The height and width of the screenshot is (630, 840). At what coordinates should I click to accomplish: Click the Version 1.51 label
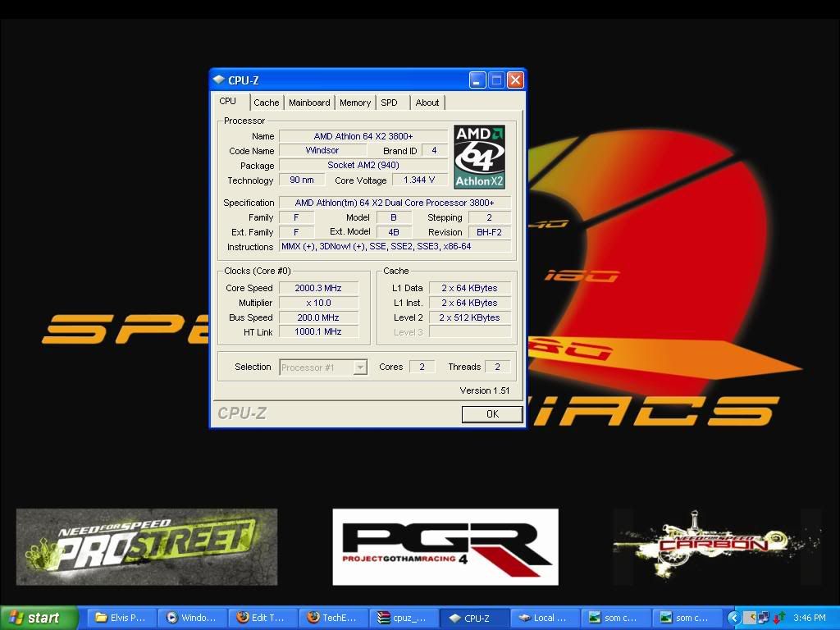click(484, 390)
